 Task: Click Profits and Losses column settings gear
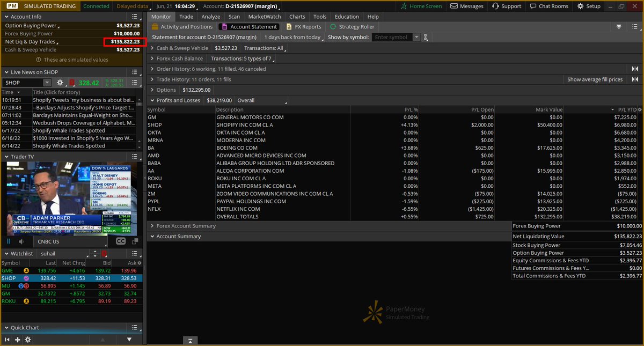639,109
